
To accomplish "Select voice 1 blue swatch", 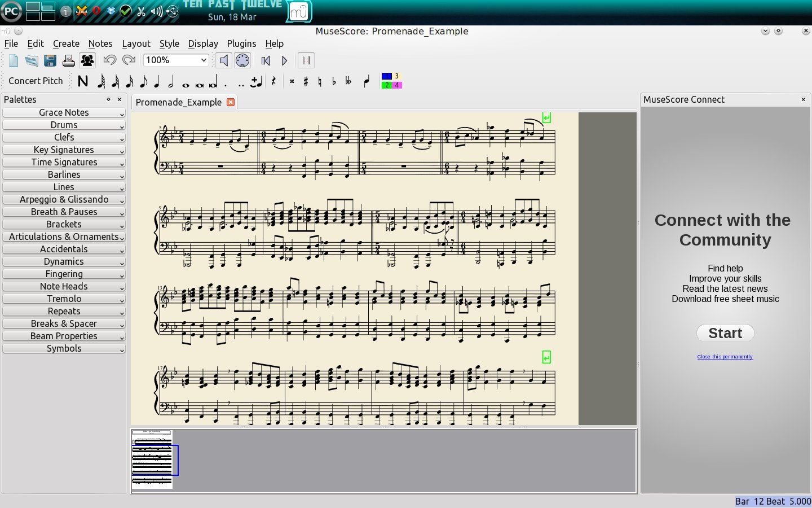I will (387, 76).
